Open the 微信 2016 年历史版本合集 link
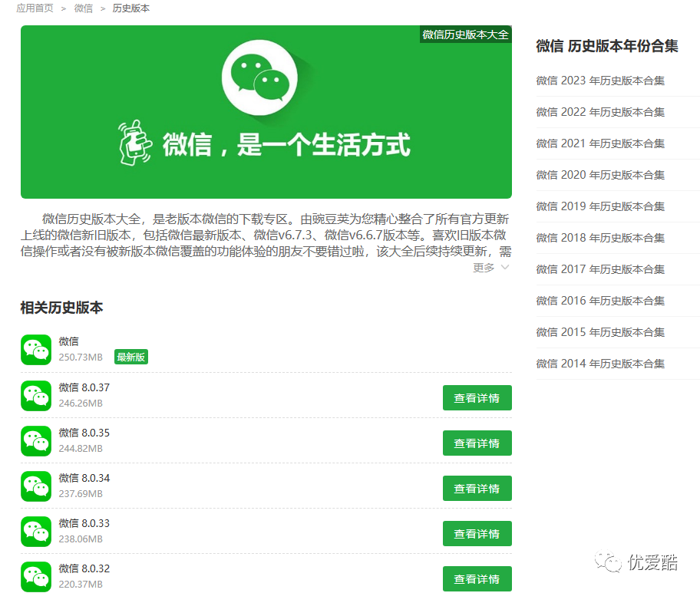This screenshot has height=593, width=700. tap(600, 300)
